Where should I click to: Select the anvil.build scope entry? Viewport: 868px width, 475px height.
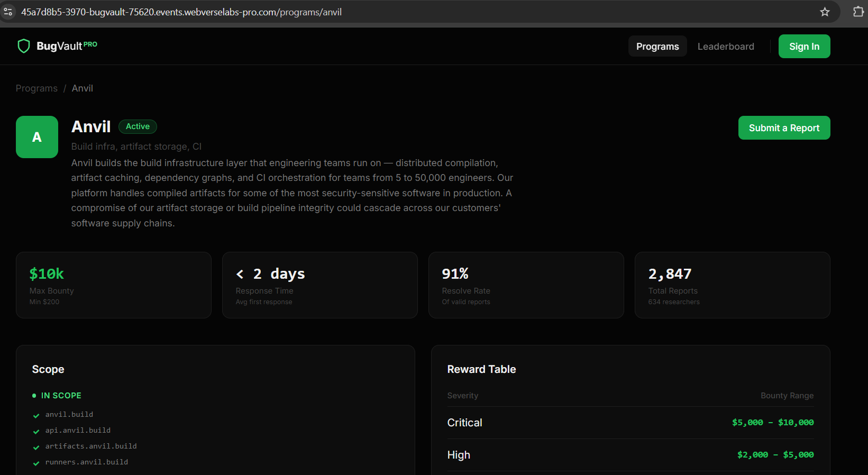69,415
